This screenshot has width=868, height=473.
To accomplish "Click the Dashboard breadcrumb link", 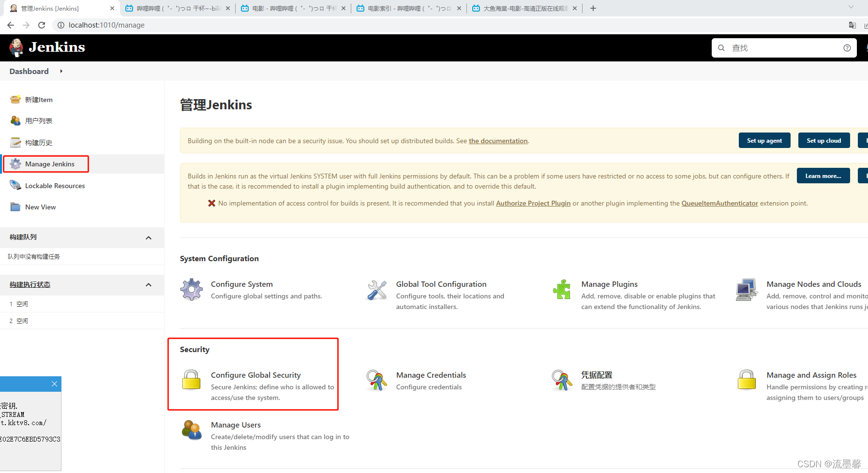I will 29,71.
